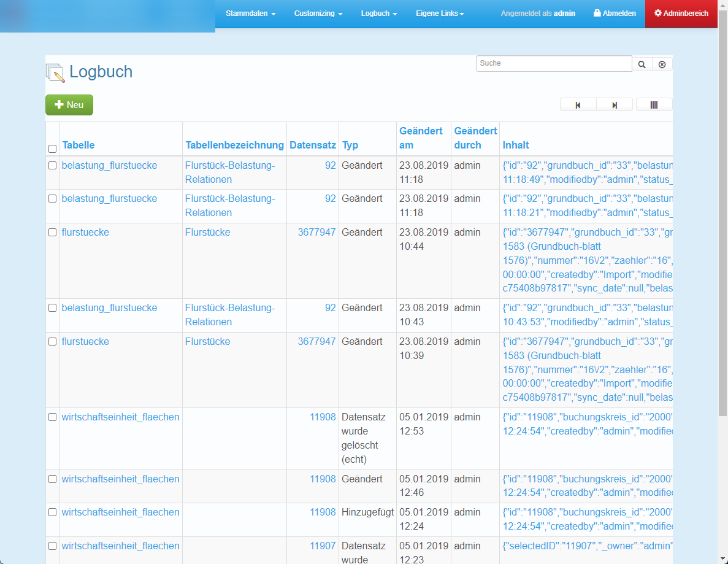Open column selection bars icon
Screen dimensions: 728x564
click(x=654, y=105)
